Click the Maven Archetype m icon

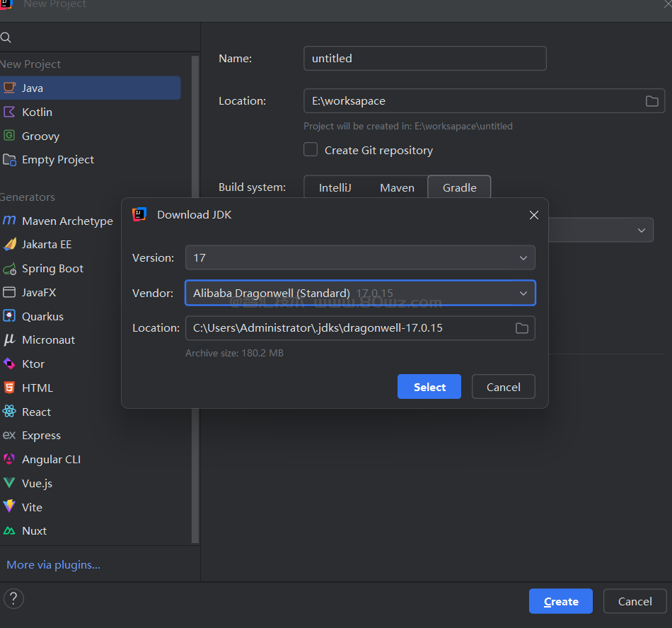[x=9, y=221]
